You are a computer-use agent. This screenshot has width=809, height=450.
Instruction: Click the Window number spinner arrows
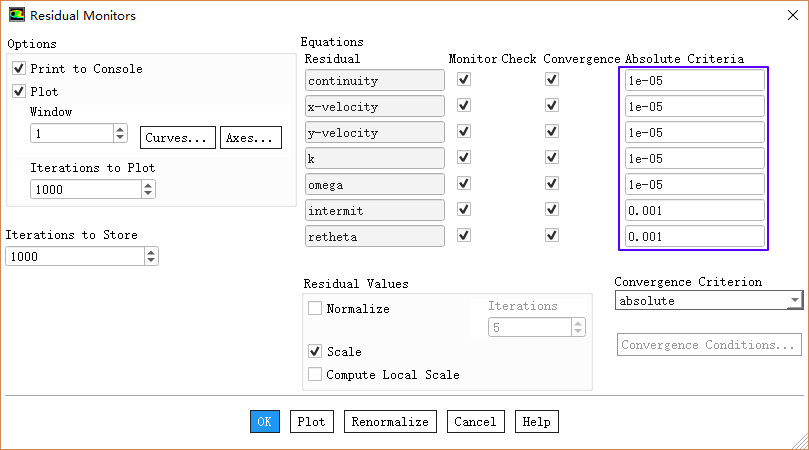[x=120, y=133]
